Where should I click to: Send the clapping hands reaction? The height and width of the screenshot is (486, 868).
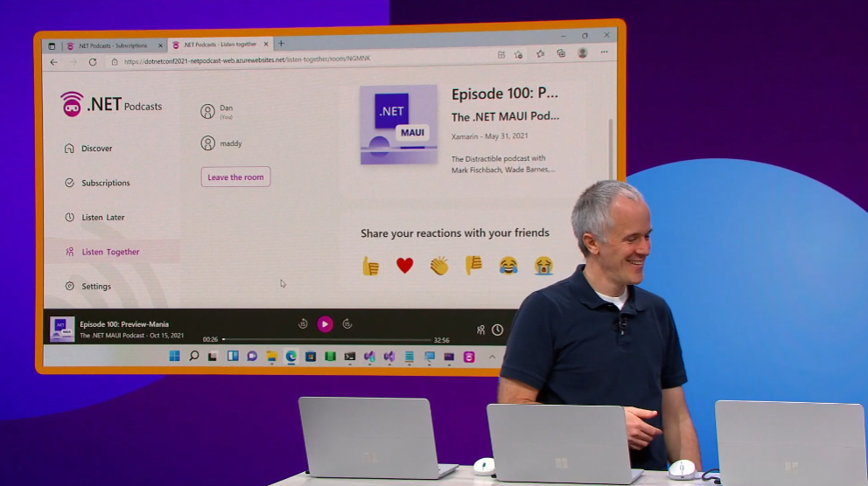point(439,266)
